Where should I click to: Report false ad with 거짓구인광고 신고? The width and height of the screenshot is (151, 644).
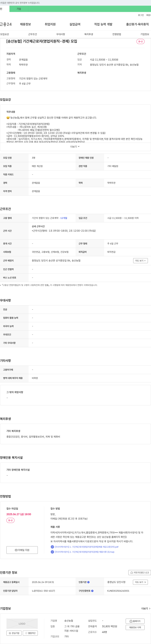pos(140,573)
